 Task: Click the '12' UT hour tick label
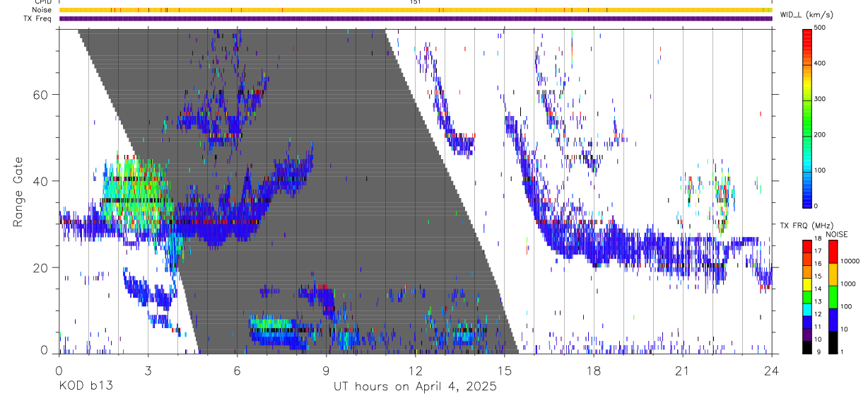[x=416, y=370]
